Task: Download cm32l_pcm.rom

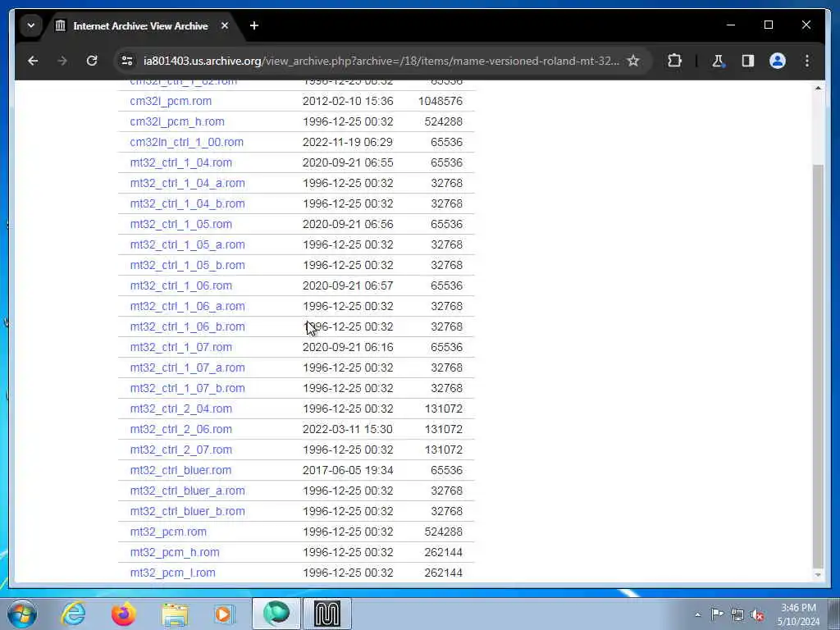Action: pos(171,101)
